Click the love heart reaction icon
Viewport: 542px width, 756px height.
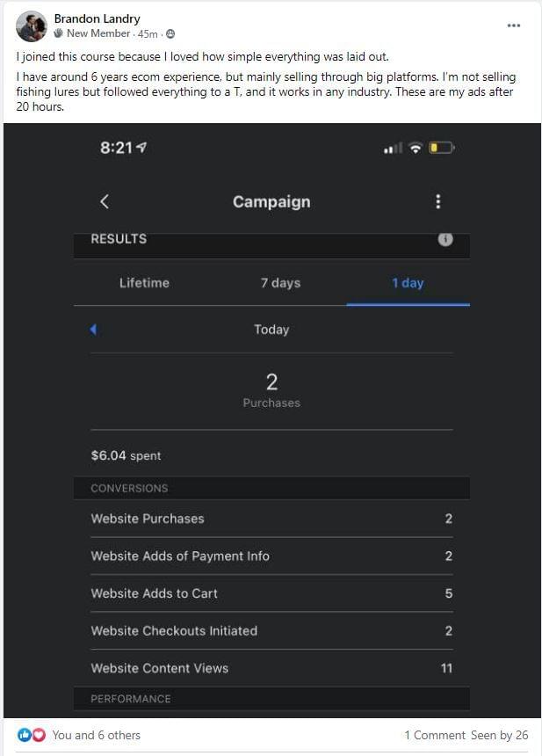pos(38,735)
